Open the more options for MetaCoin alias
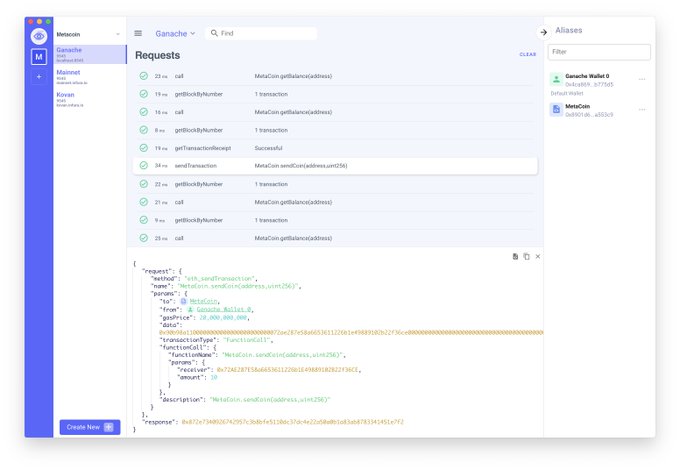The height and width of the screenshot is (470, 680). point(642,110)
